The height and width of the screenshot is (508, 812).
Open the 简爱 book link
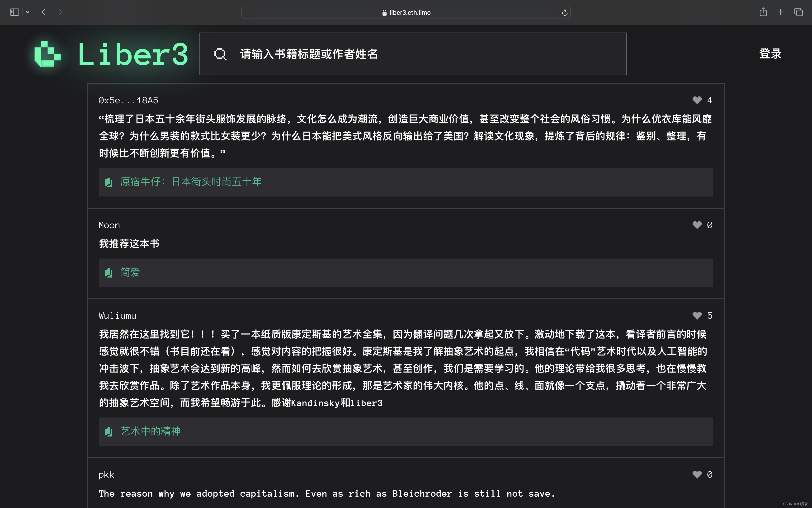(130, 272)
